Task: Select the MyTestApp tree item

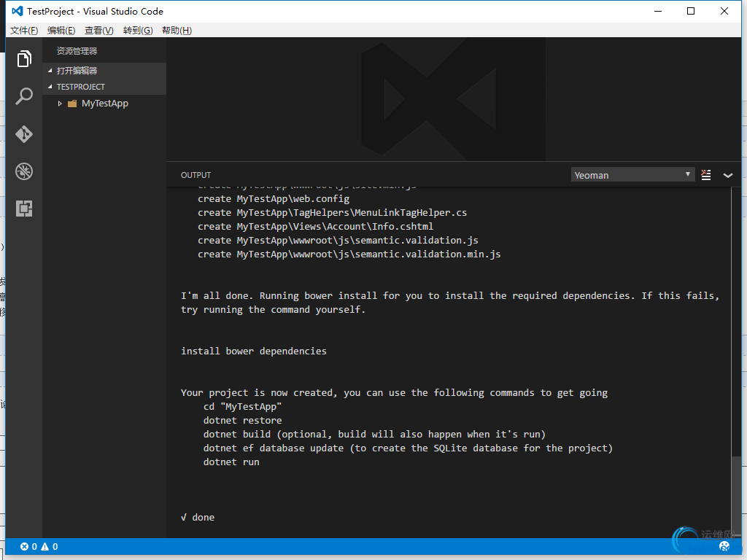Action: (x=104, y=104)
